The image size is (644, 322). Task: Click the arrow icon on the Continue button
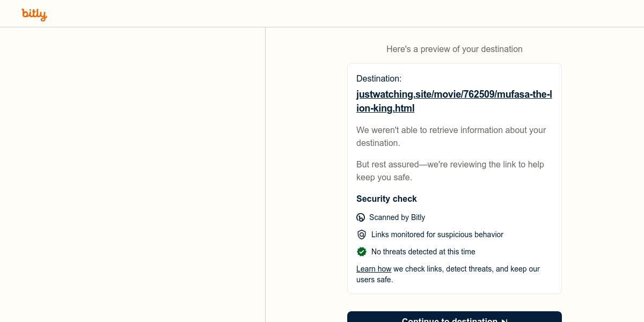[504, 320]
